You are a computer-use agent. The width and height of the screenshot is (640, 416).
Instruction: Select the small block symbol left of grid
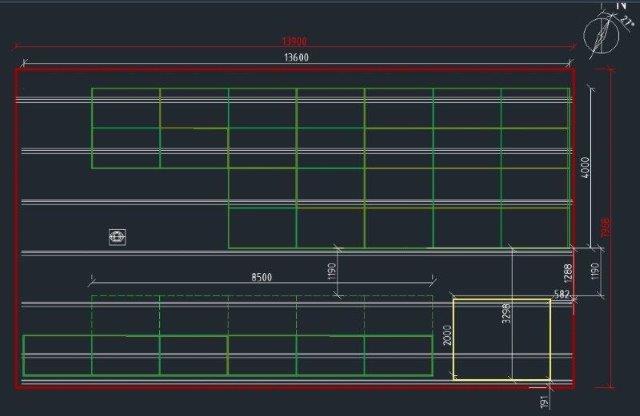pos(118,237)
